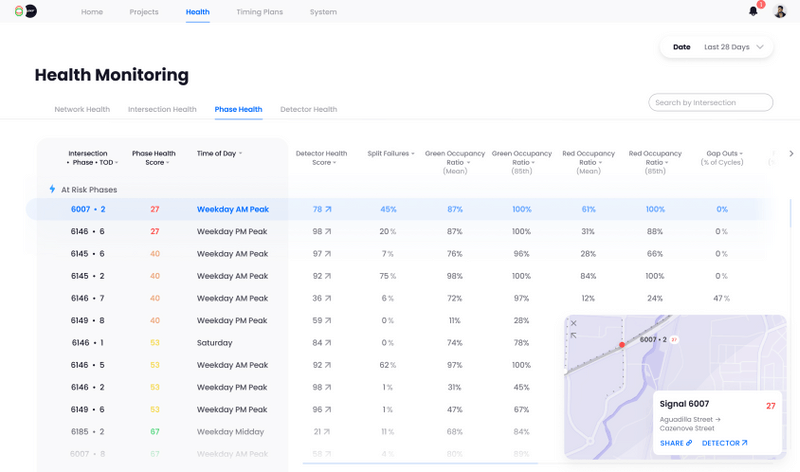
Task: Close the map popup with X icon
Action: click(x=573, y=323)
